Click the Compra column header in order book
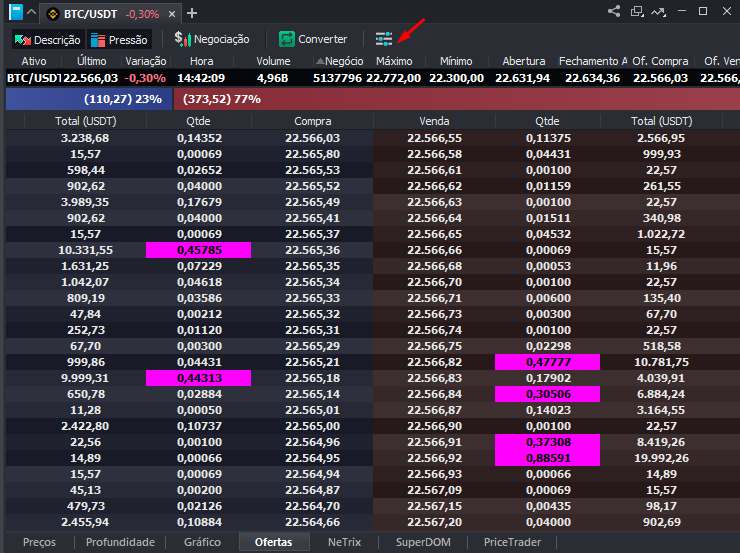This screenshot has height=553, width=740. point(312,121)
